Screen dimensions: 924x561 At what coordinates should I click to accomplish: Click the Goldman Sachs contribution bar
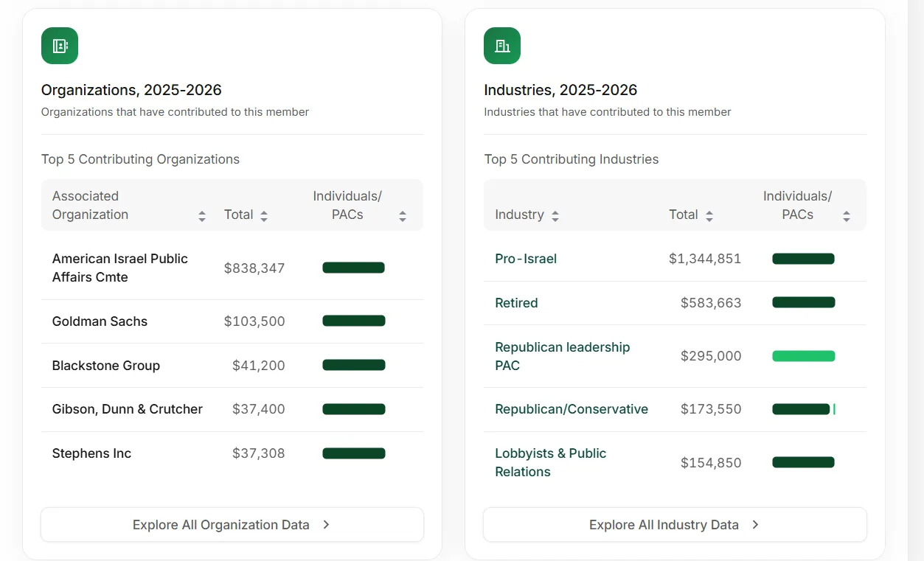354,321
